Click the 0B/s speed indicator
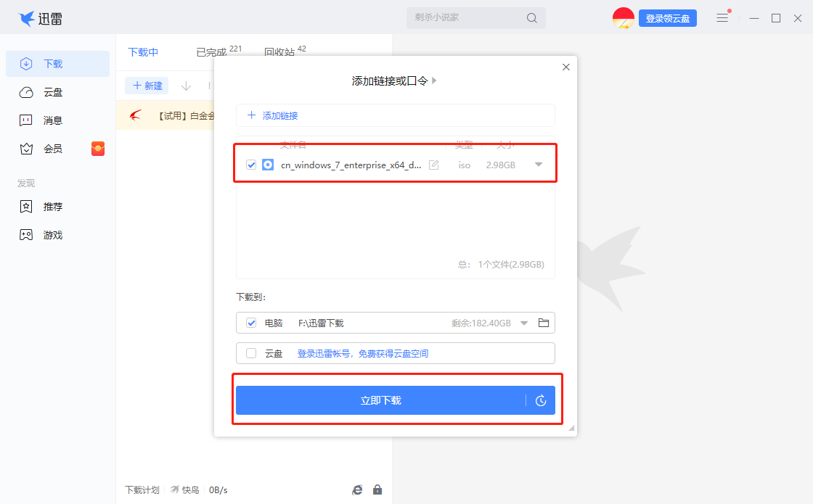Image resolution: width=813 pixels, height=504 pixels. [218, 490]
